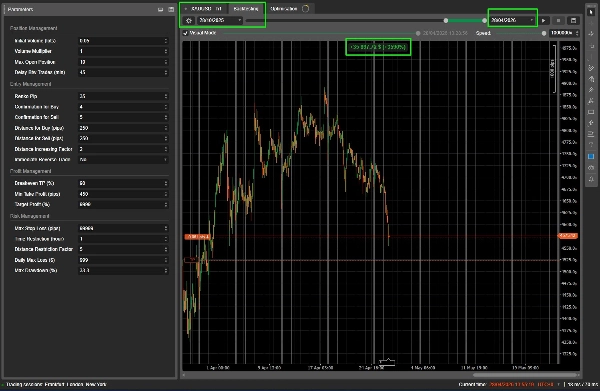Click the Time Restriction value field
Viewport: 600px width, 391px height.
tap(123, 239)
